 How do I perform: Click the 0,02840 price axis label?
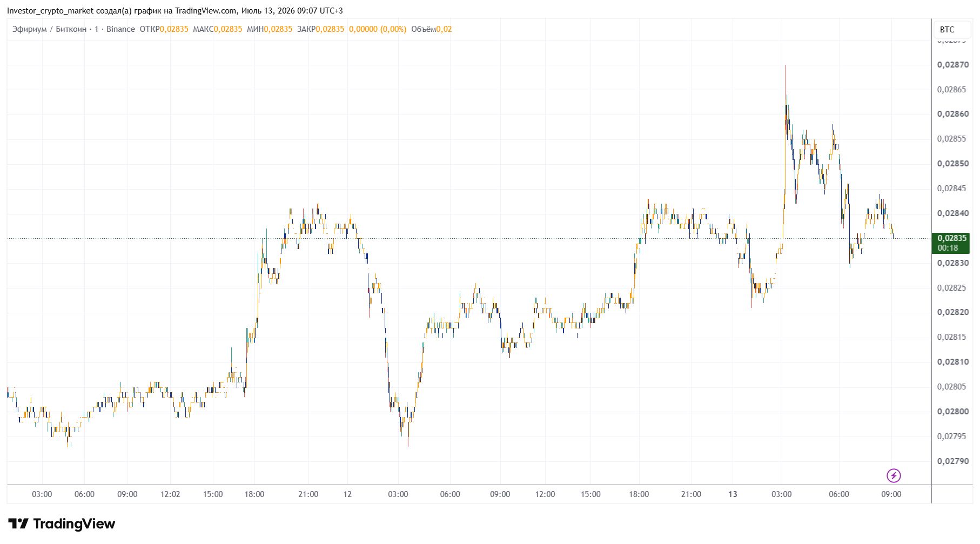(x=953, y=213)
